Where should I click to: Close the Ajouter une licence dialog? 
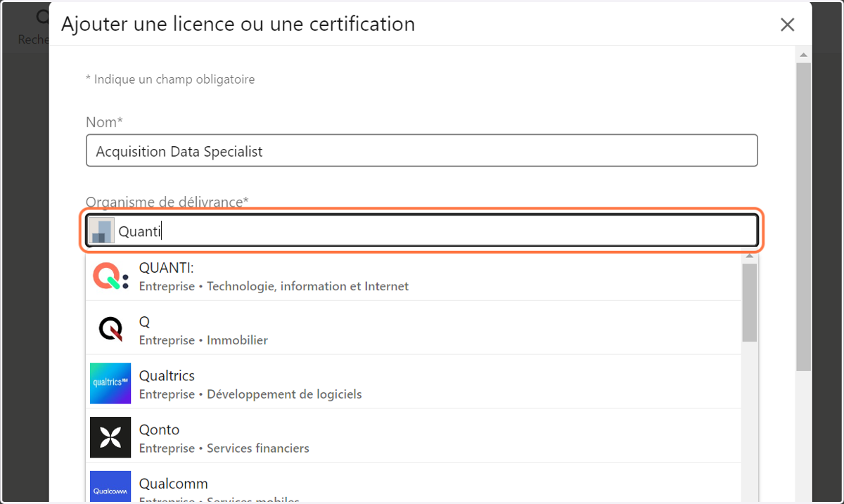(x=787, y=25)
